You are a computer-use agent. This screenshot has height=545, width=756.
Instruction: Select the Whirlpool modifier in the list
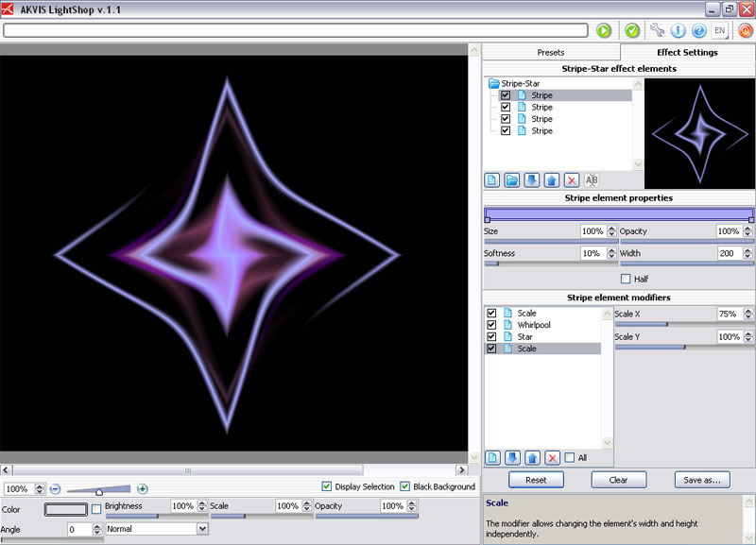point(534,325)
